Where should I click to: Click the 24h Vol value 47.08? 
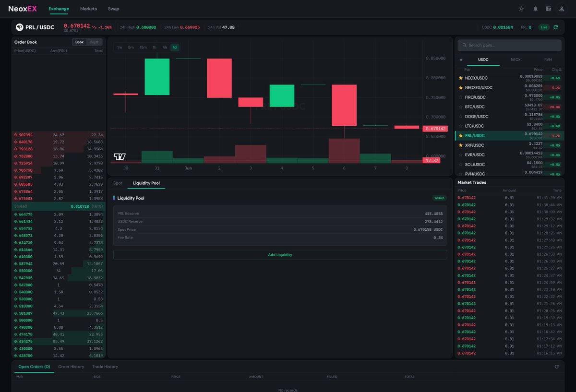(228, 27)
